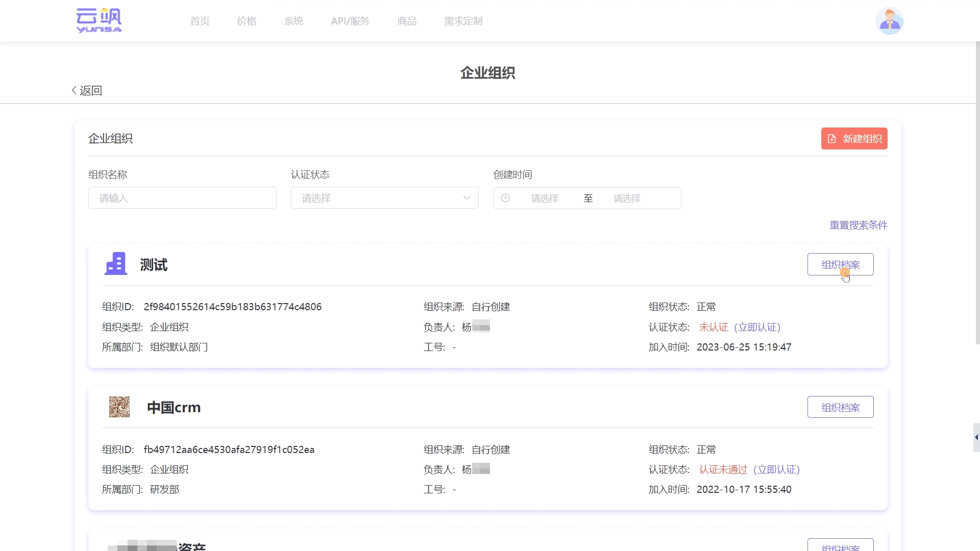This screenshot has width=980, height=551.
Task: Open the API/服务 menu item
Action: click(x=350, y=21)
